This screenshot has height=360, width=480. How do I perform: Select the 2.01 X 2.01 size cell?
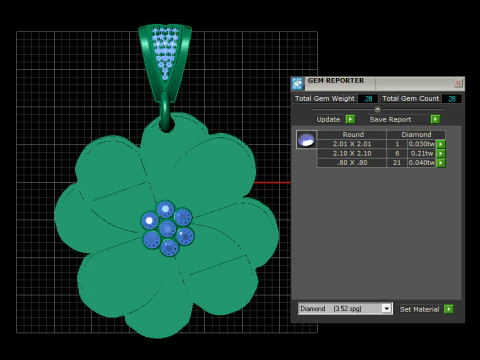click(x=352, y=144)
